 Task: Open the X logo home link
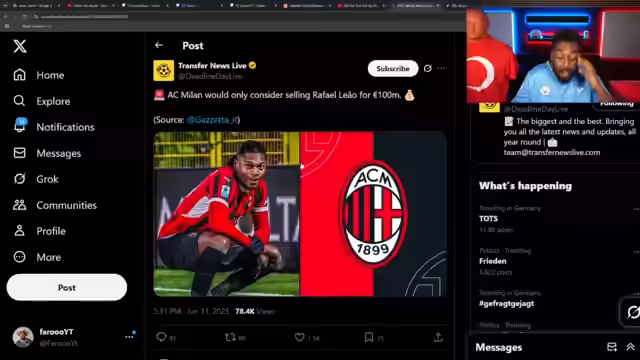(x=20, y=46)
